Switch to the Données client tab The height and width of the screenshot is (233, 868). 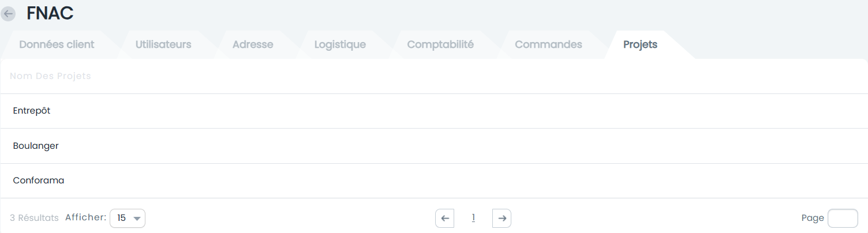click(57, 44)
